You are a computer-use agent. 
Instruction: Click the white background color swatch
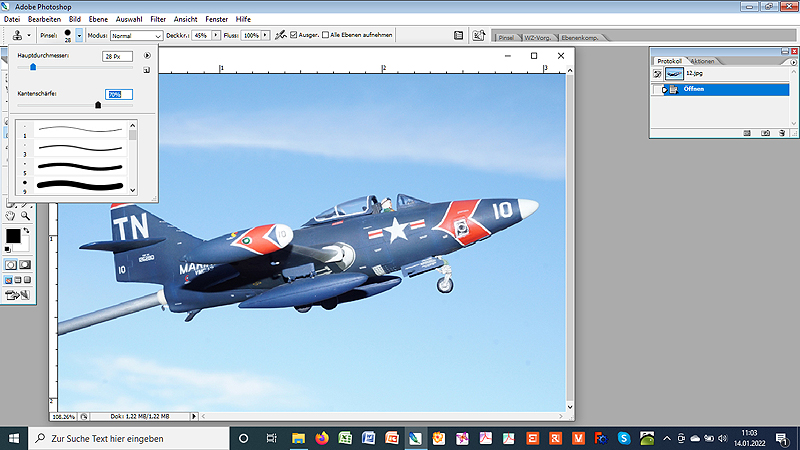(24, 245)
